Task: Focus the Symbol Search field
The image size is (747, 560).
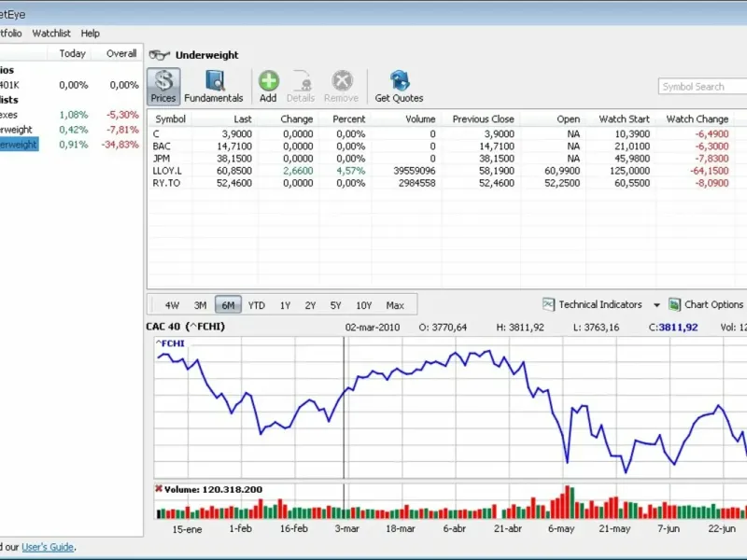Action: 702,87
